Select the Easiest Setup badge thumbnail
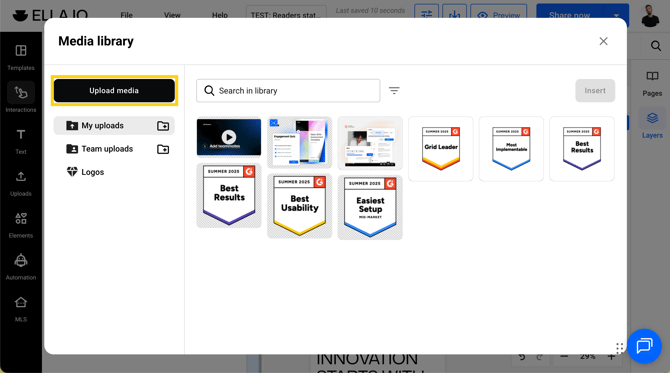The image size is (670, 373). (x=370, y=207)
